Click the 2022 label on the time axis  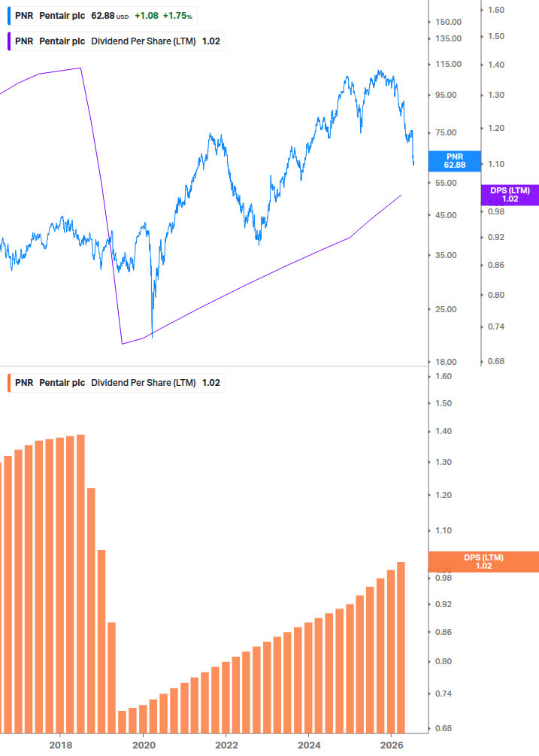pyautogui.click(x=226, y=745)
